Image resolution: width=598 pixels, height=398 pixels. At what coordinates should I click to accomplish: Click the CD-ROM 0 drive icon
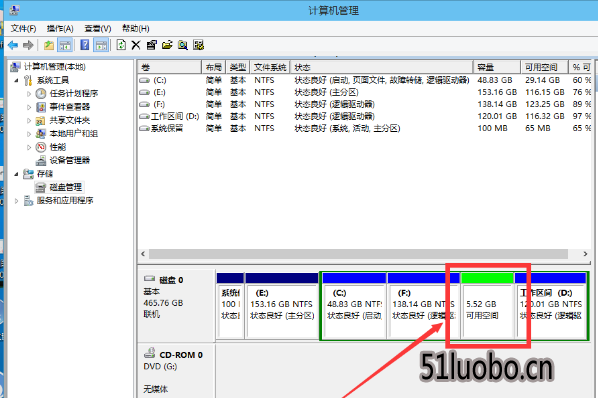150,353
